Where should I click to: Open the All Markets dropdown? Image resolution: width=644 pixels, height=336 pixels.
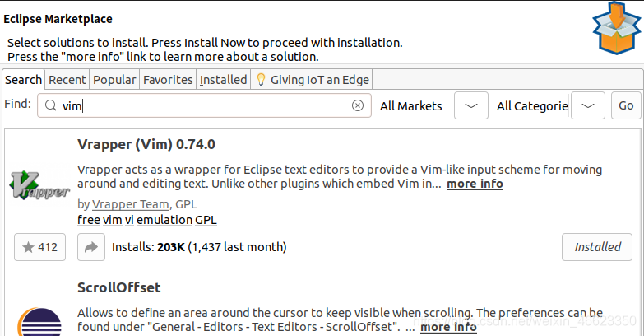tap(471, 105)
